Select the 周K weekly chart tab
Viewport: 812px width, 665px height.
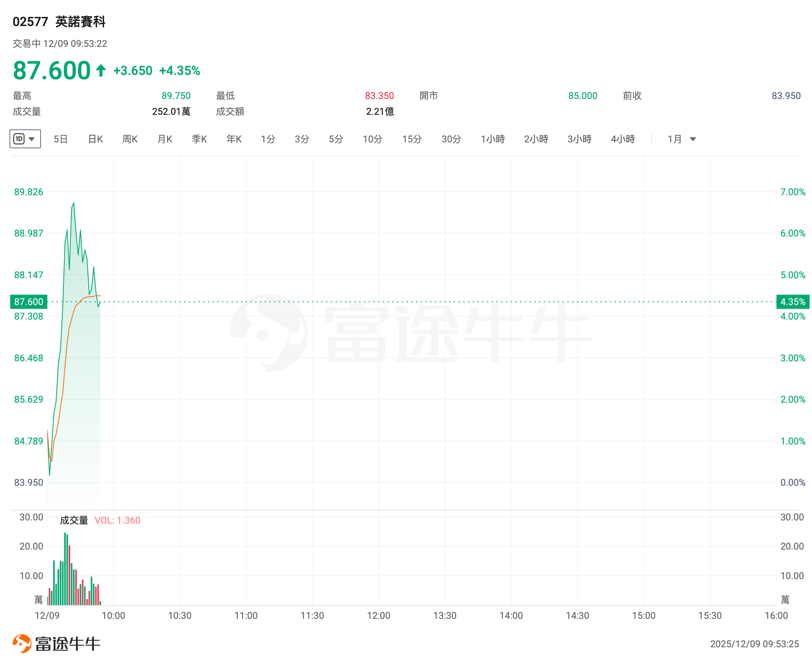130,139
